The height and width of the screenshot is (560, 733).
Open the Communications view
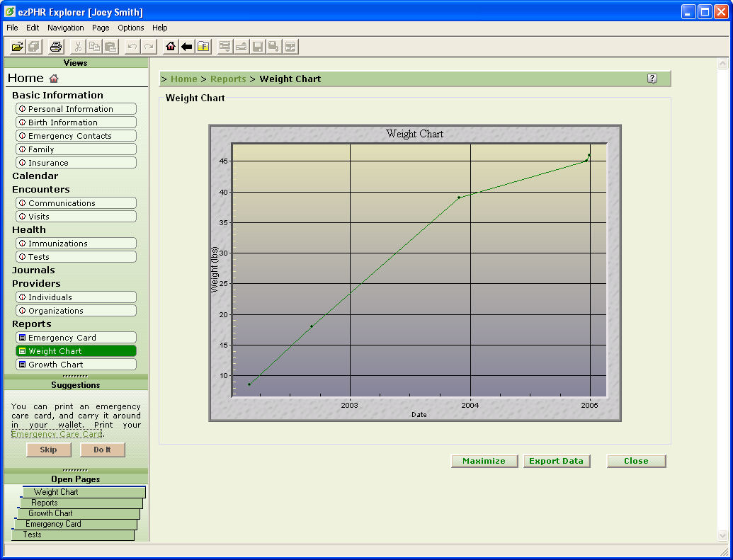tap(76, 203)
